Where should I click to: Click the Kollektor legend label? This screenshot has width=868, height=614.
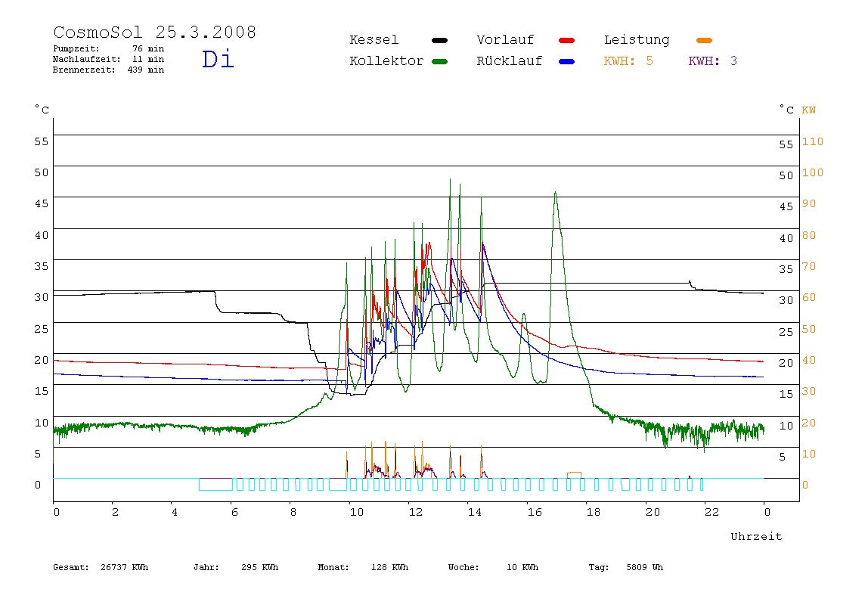point(386,61)
